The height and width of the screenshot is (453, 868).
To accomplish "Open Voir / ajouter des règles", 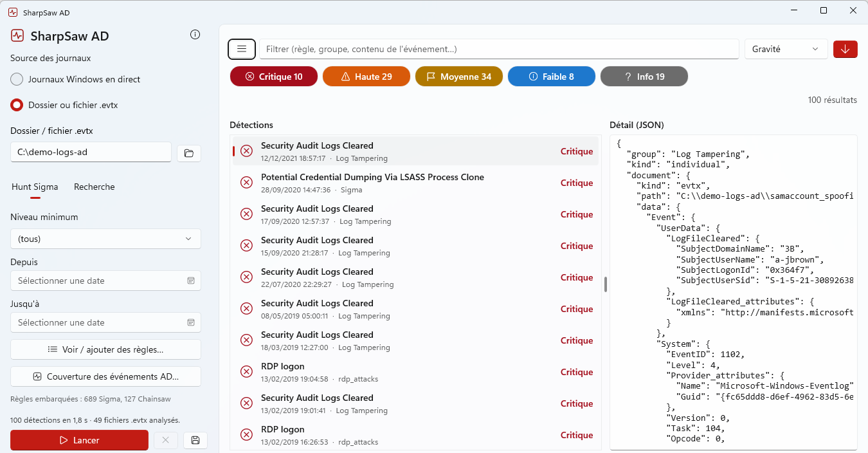I will pyautogui.click(x=105, y=349).
